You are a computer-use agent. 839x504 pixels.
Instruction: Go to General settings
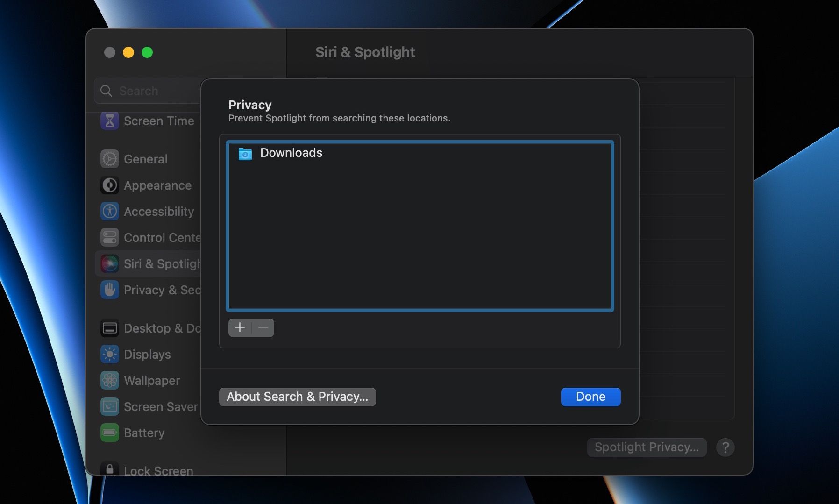[x=149, y=159]
